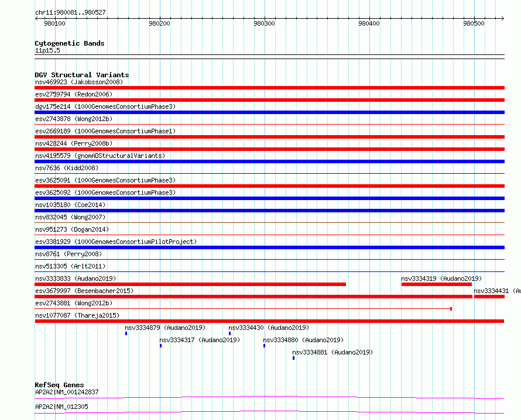The height and width of the screenshot is (420, 521).
Task: Open the dgv175e214 (1000GenomesConsortiumPhase3) variant label
Action: (105, 106)
